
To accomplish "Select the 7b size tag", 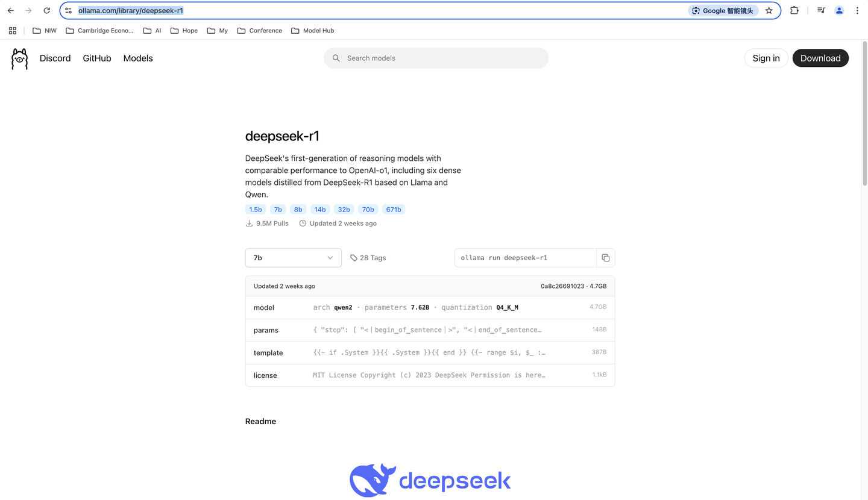I will [278, 210].
